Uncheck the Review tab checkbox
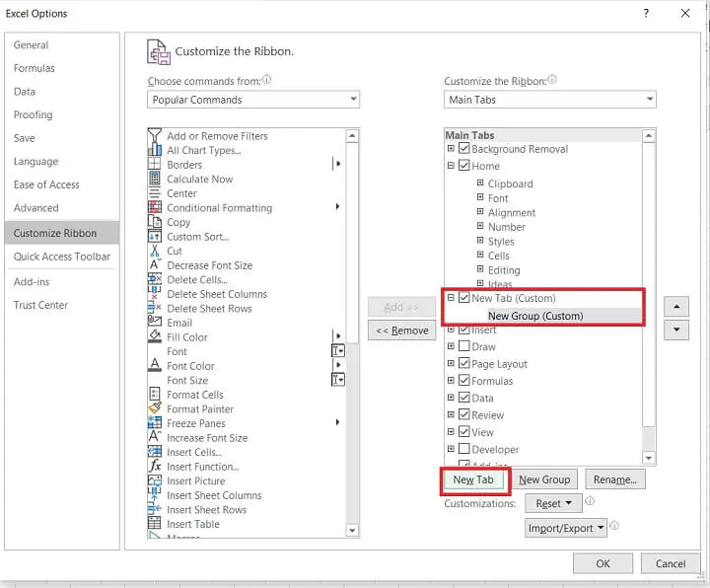Screen dimensions: 710x588 (x=464, y=414)
